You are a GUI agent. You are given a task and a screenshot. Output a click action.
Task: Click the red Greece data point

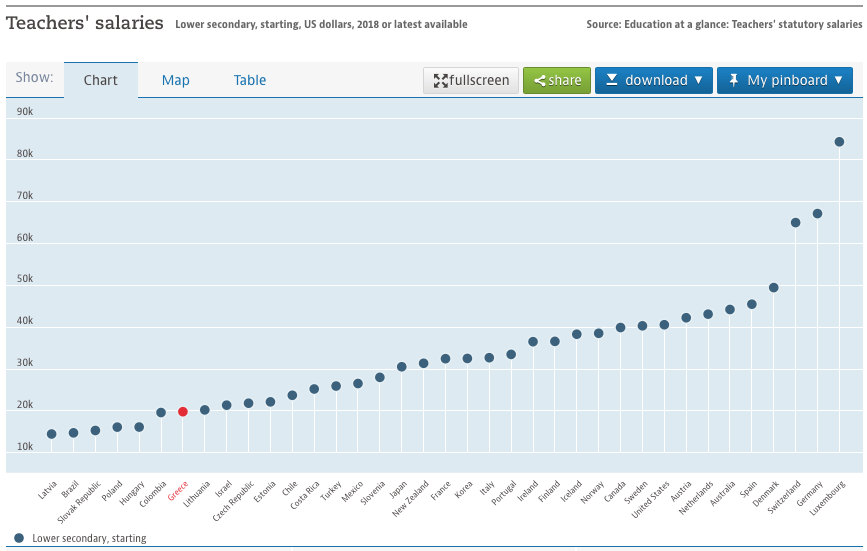coord(183,412)
